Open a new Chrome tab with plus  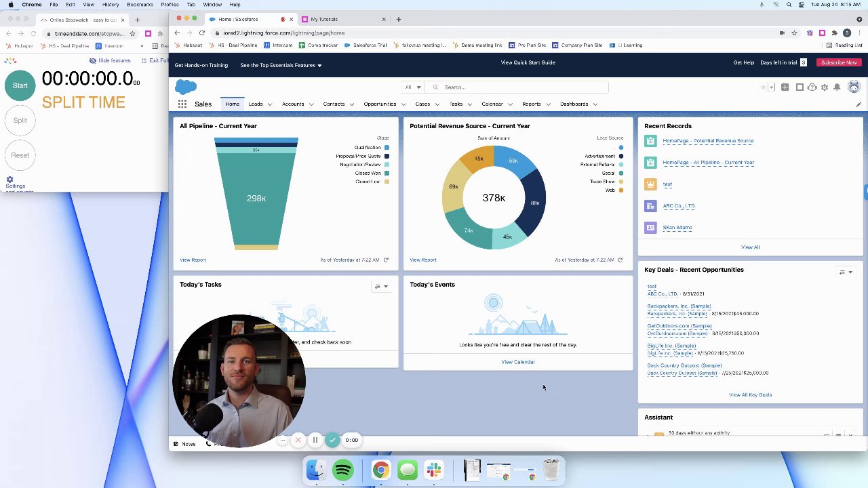(x=398, y=19)
